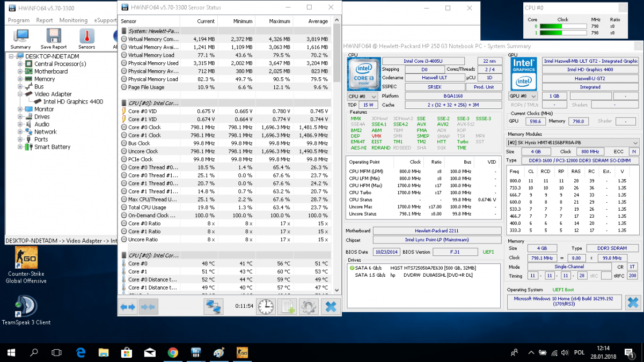Expand the Motherboard tree node

click(x=20, y=71)
